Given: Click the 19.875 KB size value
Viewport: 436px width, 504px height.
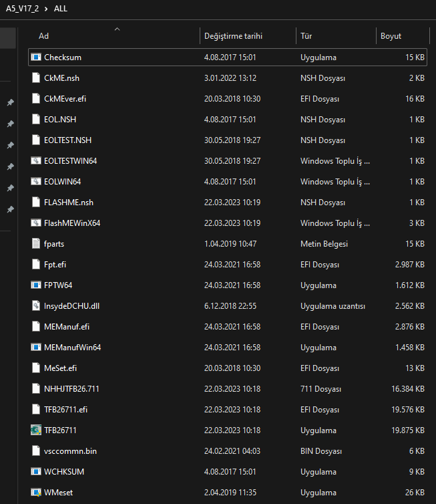Looking at the screenshot, I should click(x=408, y=430).
